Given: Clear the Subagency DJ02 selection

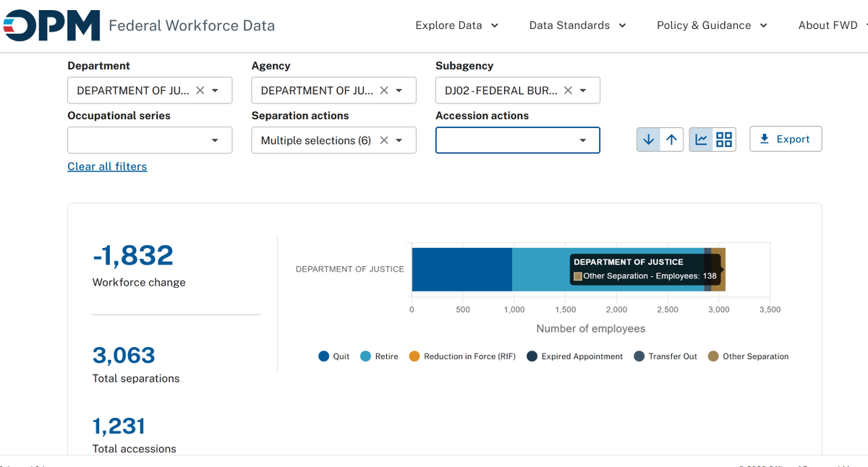Looking at the screenshot, I should click(568, 90).
